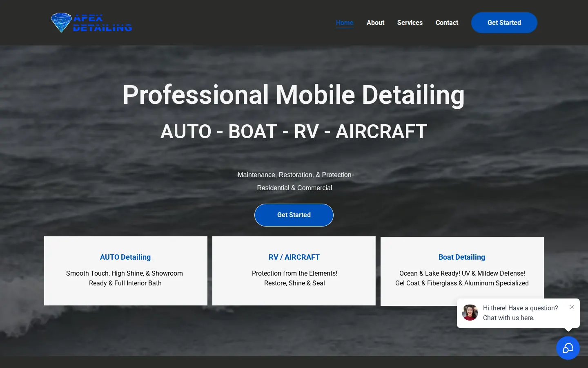Close the chat greeting popup
The width and height of the screenshot is (588, 368).
(x=572, y=307)
